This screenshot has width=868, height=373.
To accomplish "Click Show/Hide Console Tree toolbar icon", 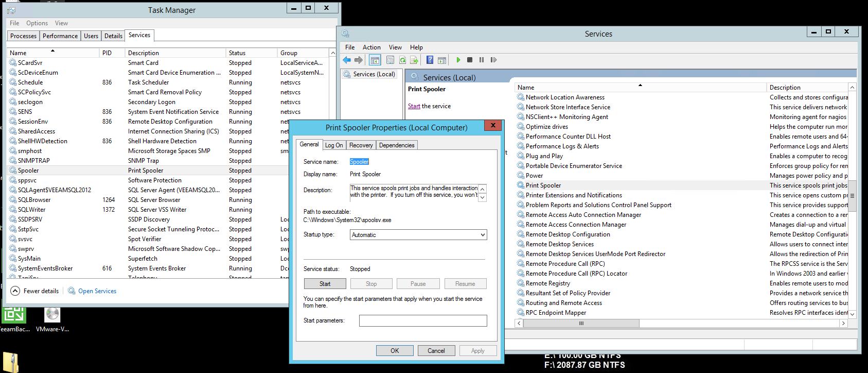I will (375, 60).
